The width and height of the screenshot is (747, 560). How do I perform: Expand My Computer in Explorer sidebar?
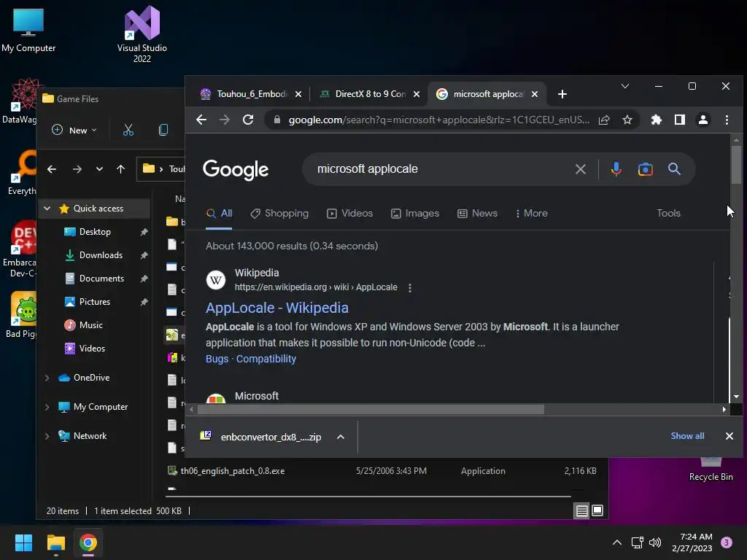[x=47, y=407]
